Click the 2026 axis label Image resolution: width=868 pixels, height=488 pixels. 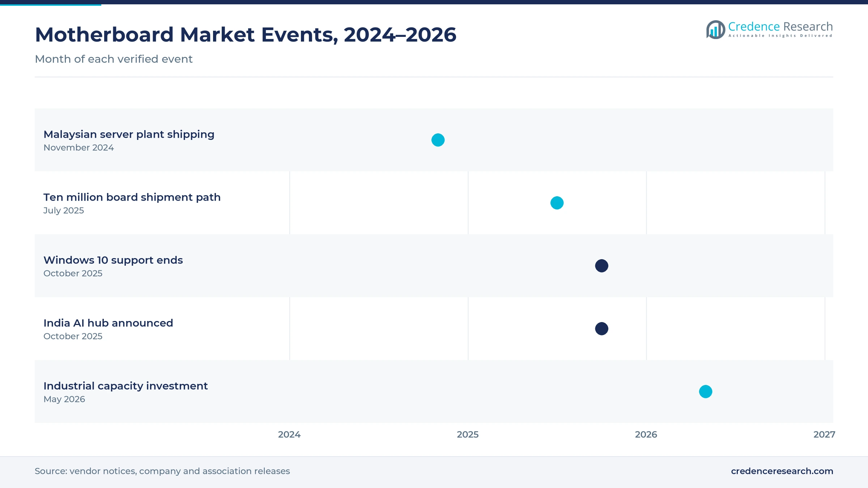click(x=646, y=435)
